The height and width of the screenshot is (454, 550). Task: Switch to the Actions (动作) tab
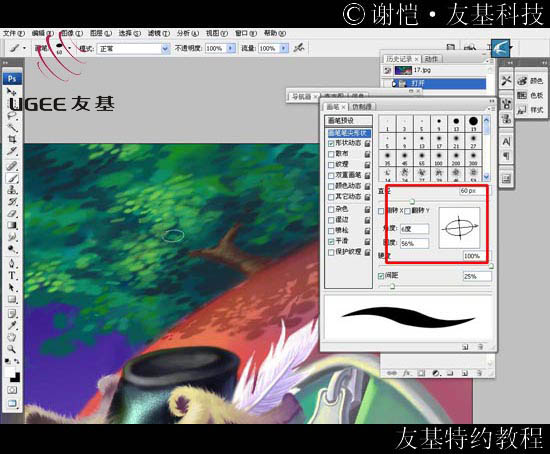tap(431, 59)
